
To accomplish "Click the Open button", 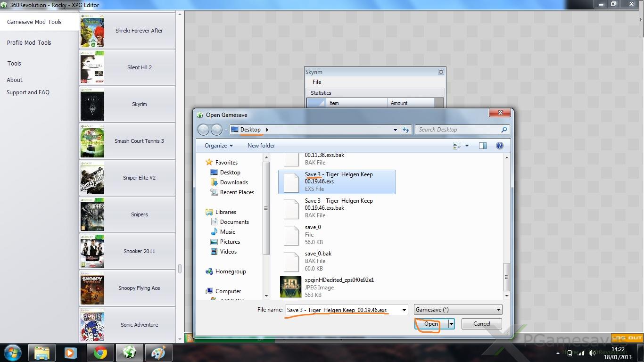I will (431, 324).
